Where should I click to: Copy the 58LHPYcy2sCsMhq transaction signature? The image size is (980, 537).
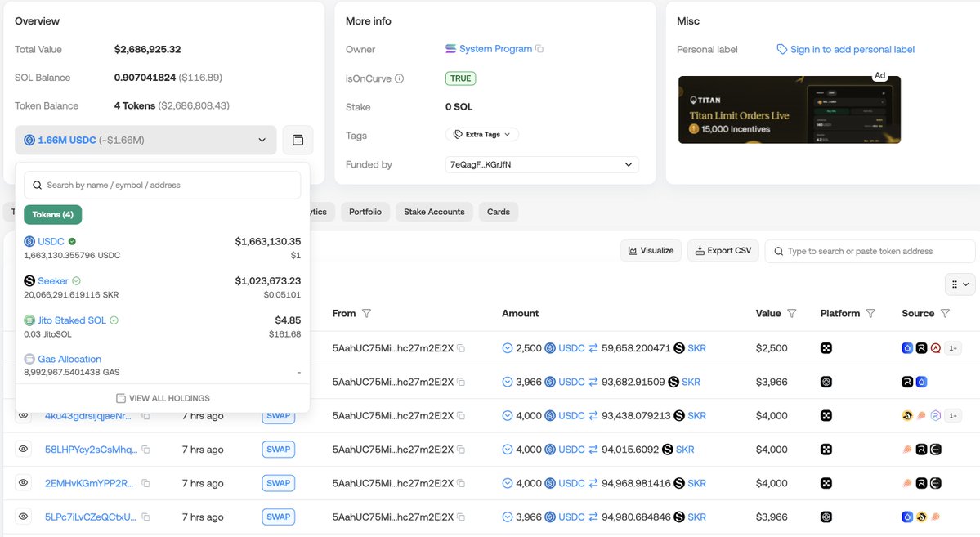coord(145,450)
